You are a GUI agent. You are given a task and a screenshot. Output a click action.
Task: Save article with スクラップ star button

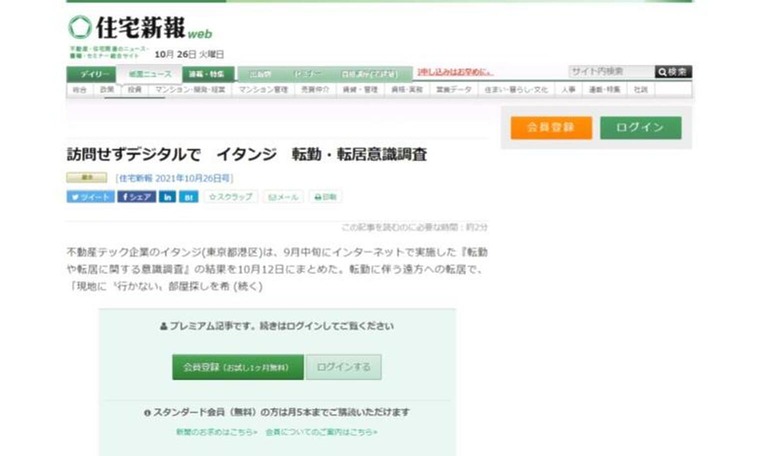point(231,197)
